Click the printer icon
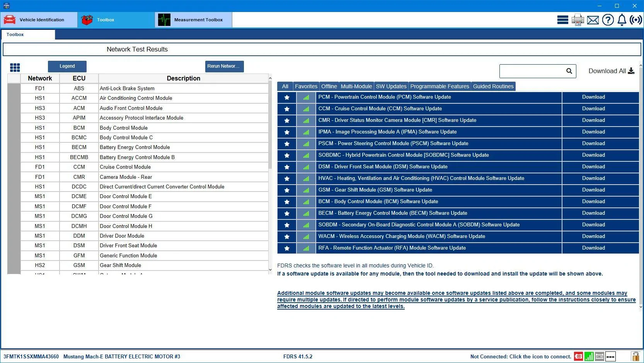Screen dimensions: 644x363 578,20
